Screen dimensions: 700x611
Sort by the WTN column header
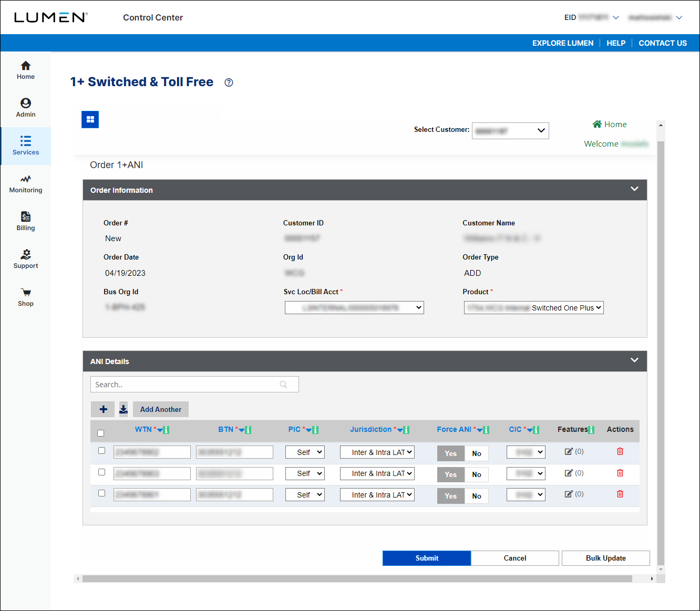143,429
